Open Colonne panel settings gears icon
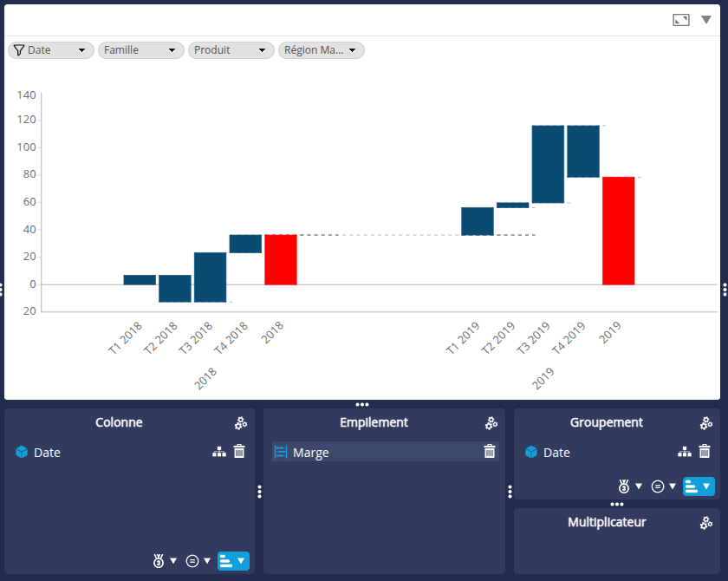 tap(241, 423)
